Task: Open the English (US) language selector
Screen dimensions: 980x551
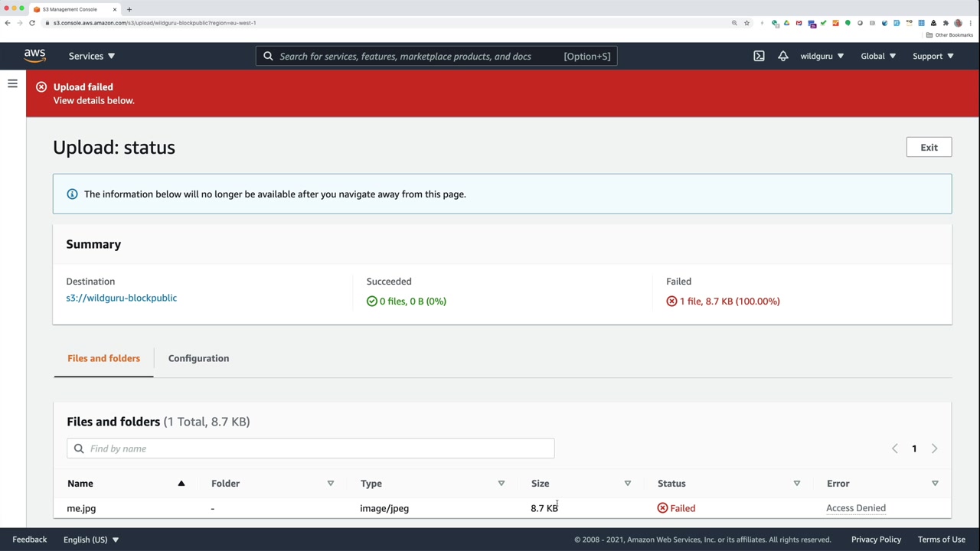Action: click(x=91, y=540)
